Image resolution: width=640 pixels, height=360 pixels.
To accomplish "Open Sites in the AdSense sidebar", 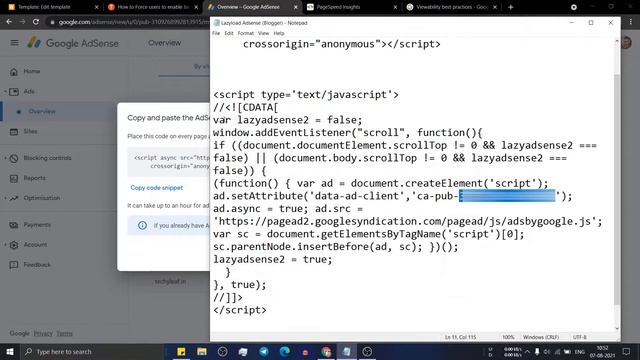I will (x=30, y=131).
